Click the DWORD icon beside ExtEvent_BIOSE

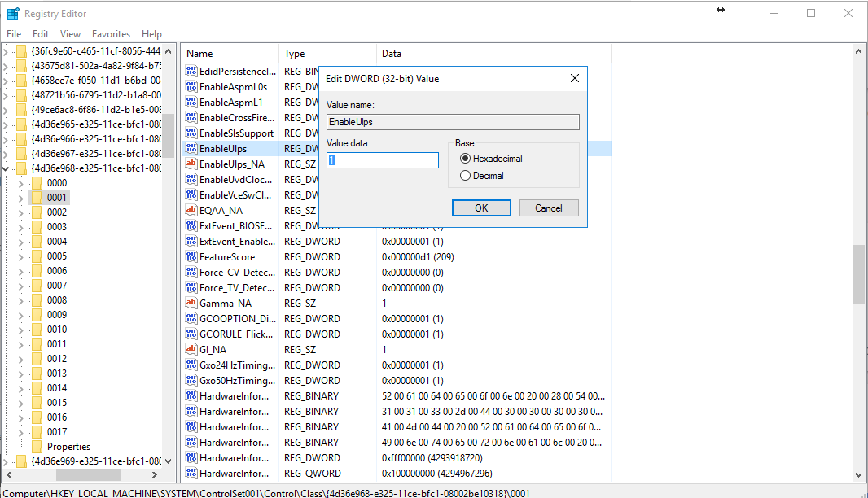click(191, 225)
